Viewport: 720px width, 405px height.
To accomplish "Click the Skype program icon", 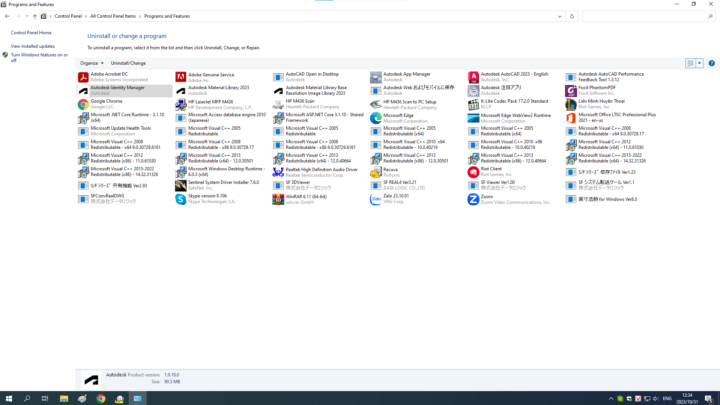I will pos(180,199).
